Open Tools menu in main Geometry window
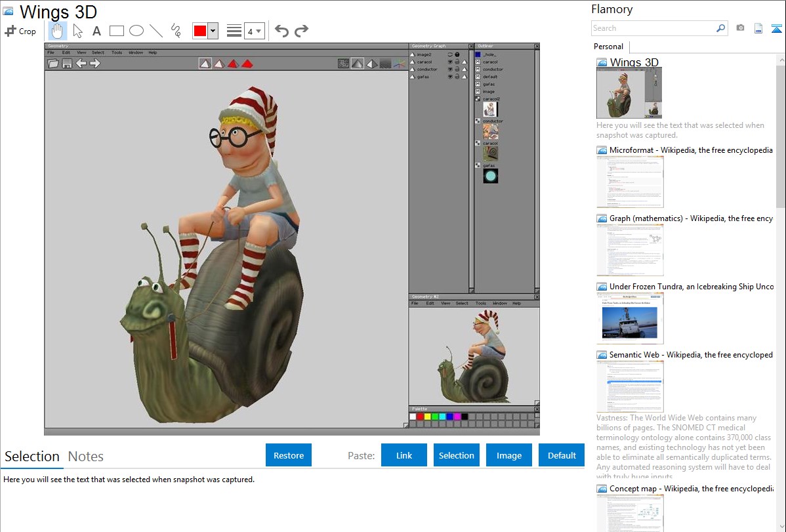Image resolution: width=786 pixels, height=532 pixels. tap(117, 52)
